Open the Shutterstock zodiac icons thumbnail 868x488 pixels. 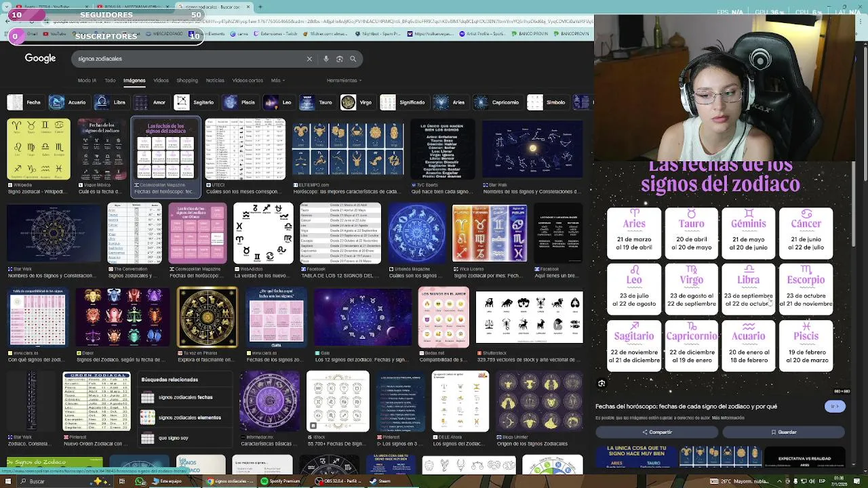click(530, 317)
